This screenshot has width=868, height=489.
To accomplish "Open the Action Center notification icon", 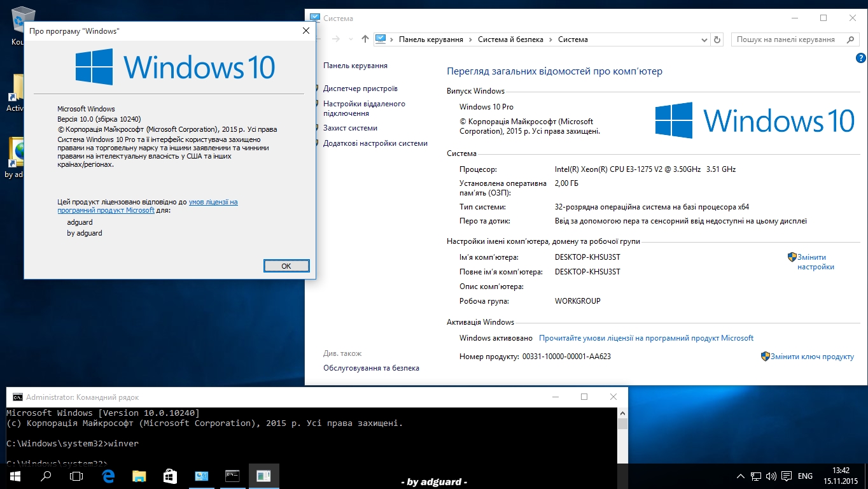I will coord(787,476).
